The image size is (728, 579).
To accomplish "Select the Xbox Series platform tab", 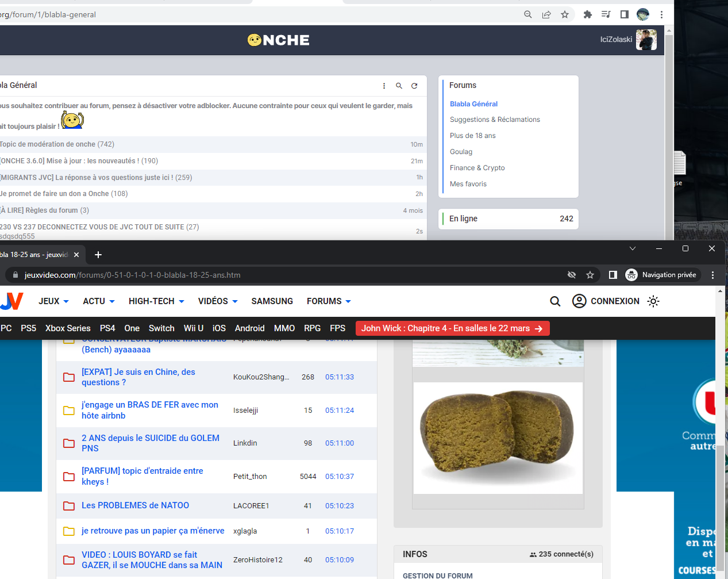I will (68, 328).
